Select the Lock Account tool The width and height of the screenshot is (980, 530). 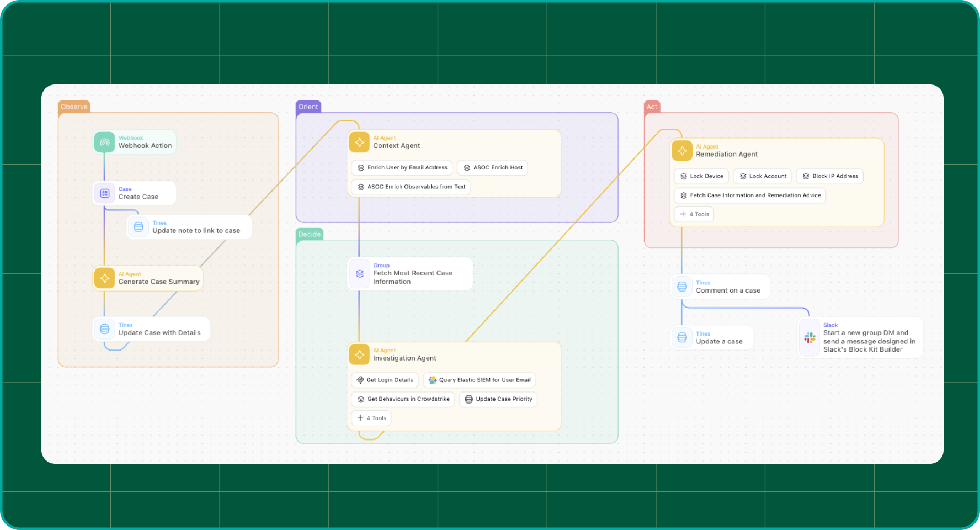click(763, 176)
